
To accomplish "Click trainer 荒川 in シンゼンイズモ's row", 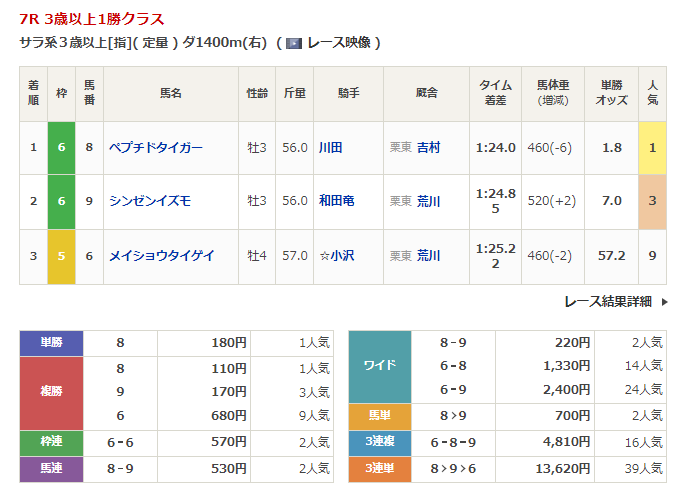I will (x=428, y=201).
